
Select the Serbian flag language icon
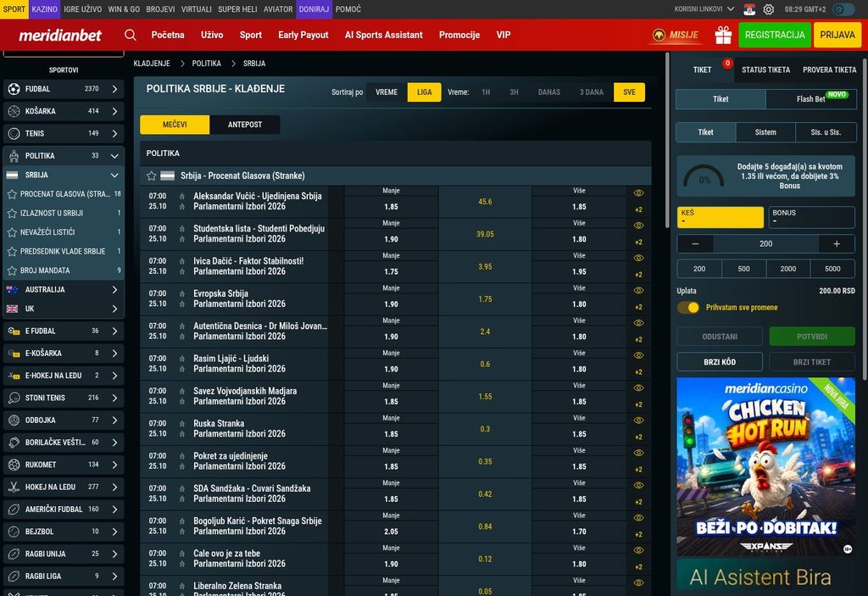tap(749, 9)
